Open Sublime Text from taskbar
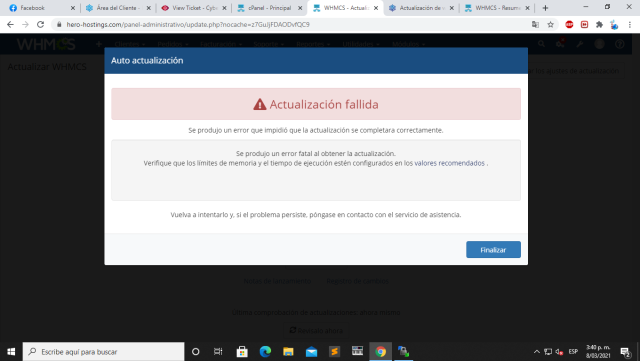Image resolution: width=640 pixels, height=361 pixels. tap(334, 352)
